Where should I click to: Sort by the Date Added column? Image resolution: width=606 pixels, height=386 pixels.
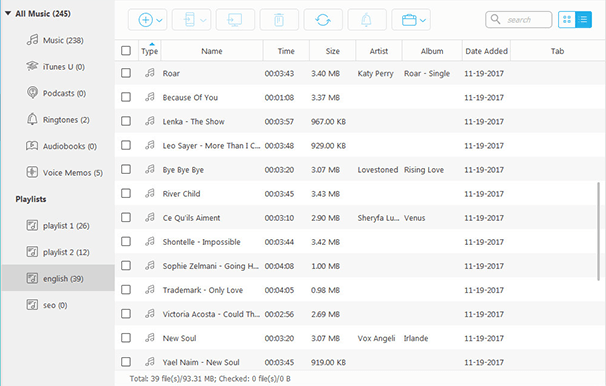point(487,51)
